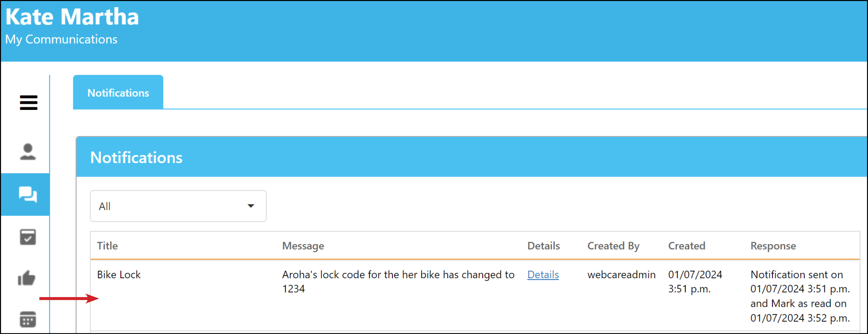This screenshot has width=868, height=334.
Task: Open the Details link for Bike Lock
Action: pos(543,275)
